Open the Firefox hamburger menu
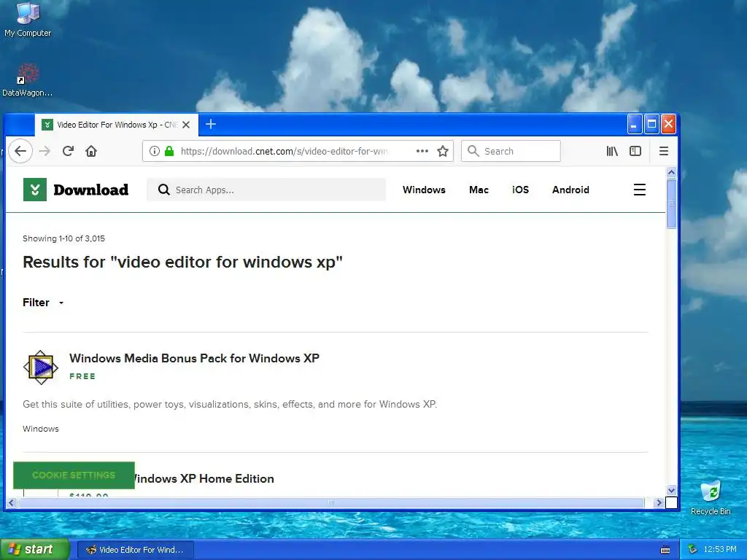The width and height of the screenshot is (747, 560). point(664,151)
